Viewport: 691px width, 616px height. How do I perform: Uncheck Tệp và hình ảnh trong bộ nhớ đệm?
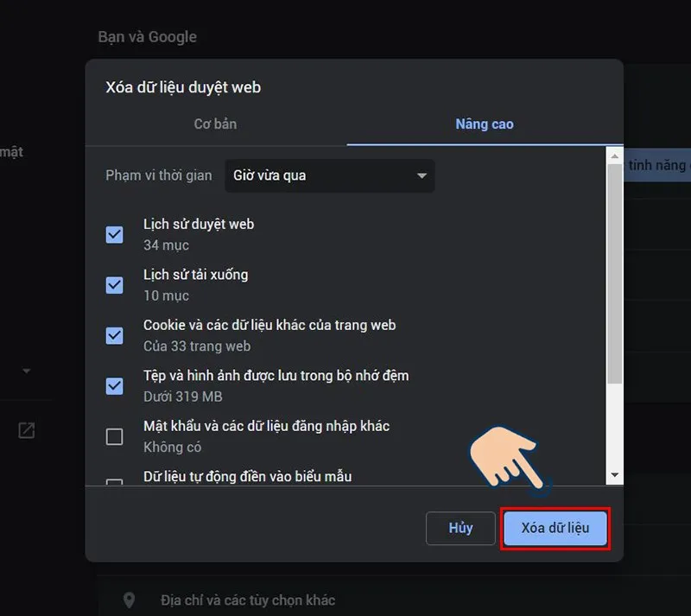click(114, 386)
